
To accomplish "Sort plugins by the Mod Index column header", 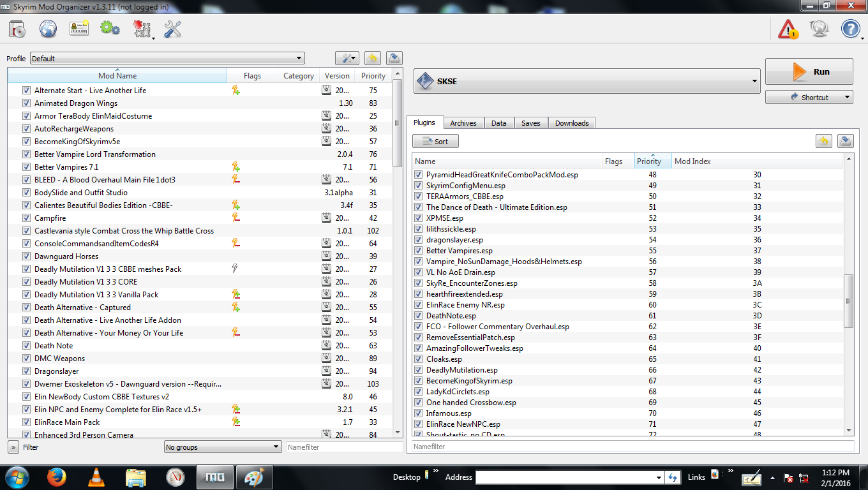I will pyautogui.click(x=756, y=161).
